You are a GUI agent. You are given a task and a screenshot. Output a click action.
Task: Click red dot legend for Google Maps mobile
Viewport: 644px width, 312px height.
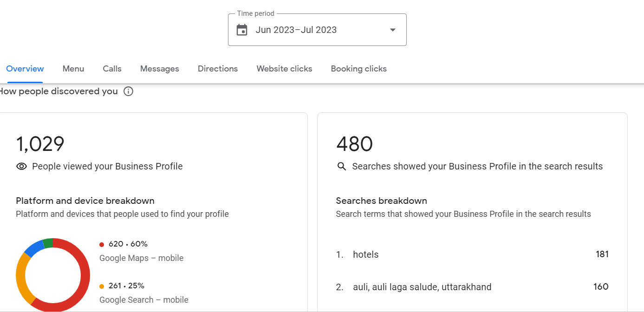102,245
